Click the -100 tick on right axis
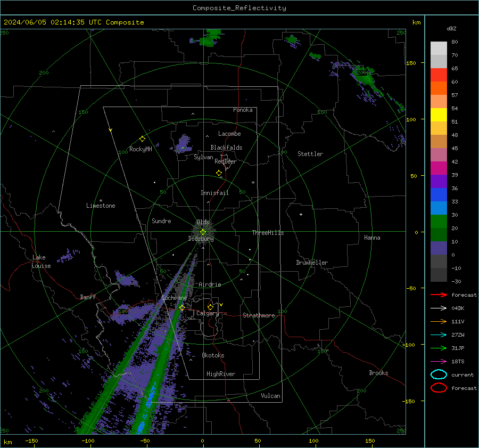This screenshot has width=479, height=448. [409, 345]
